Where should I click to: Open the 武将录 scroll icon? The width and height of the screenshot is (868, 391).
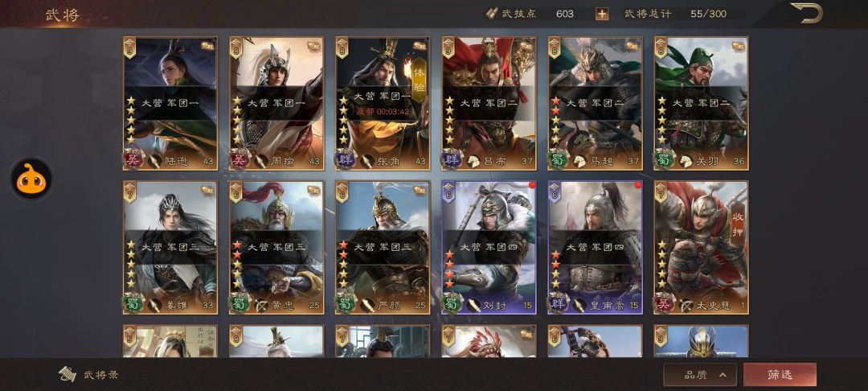67,374
